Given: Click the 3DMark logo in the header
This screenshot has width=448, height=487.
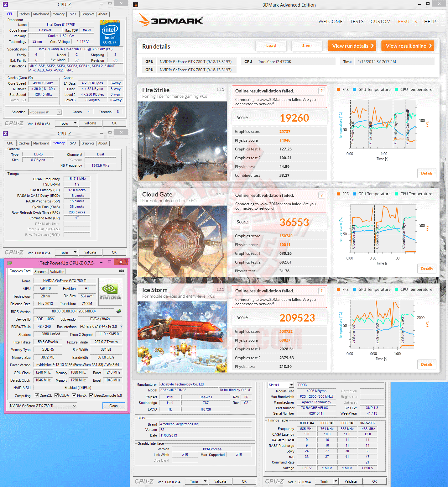Looking at the screenshot, I should (x=170, y=20).
